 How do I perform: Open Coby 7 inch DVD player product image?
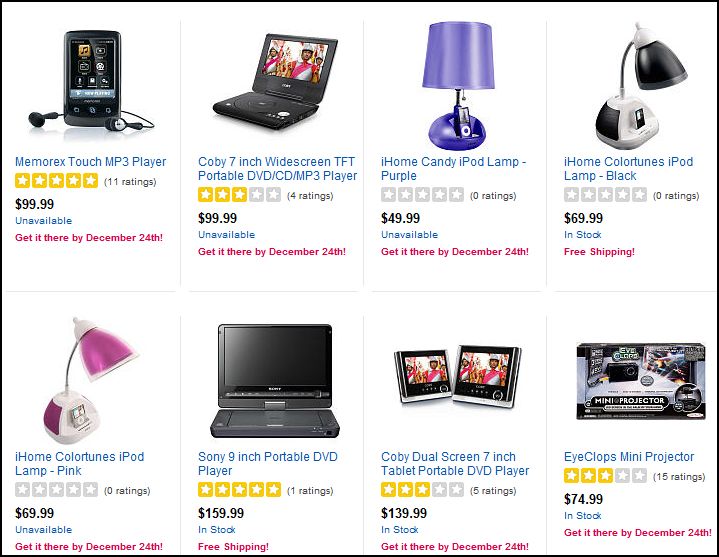(275, 81)
